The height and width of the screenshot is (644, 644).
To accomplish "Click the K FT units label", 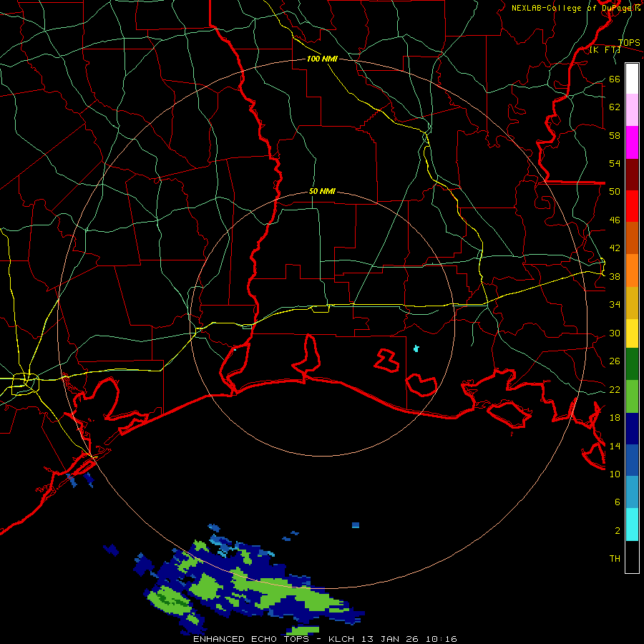I will point(605,50).
